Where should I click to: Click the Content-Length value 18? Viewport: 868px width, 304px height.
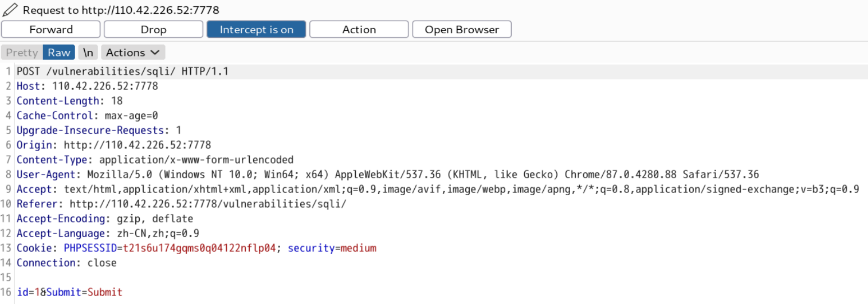pos(117,101)
